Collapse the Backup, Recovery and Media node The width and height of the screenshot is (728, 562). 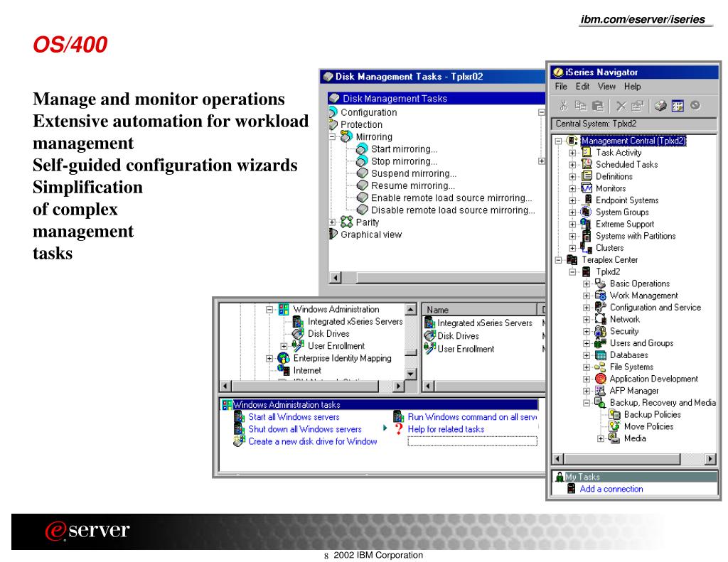[587, 403]
